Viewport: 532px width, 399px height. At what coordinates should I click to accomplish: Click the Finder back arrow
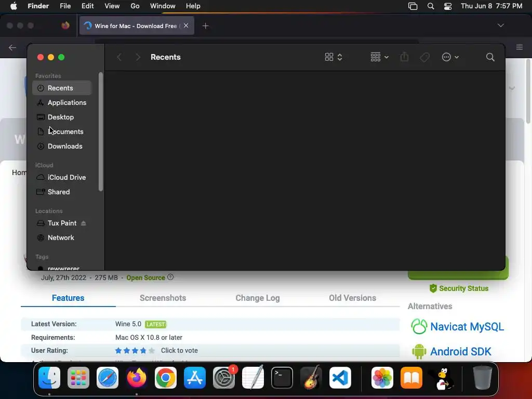(119, 57)
